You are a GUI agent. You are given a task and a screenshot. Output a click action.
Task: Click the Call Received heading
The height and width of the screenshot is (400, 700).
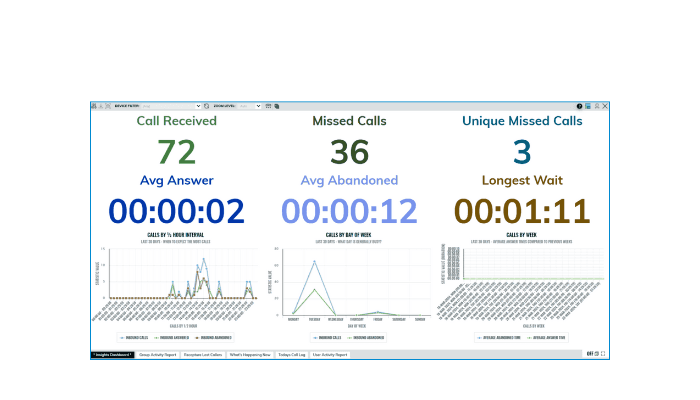[x=177, y=121]
